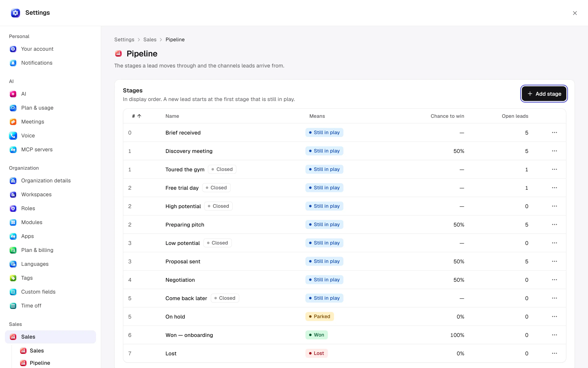Open row menu for Lost stage
The height and width of the screenshot is (368, 588).
pos(554,353)
